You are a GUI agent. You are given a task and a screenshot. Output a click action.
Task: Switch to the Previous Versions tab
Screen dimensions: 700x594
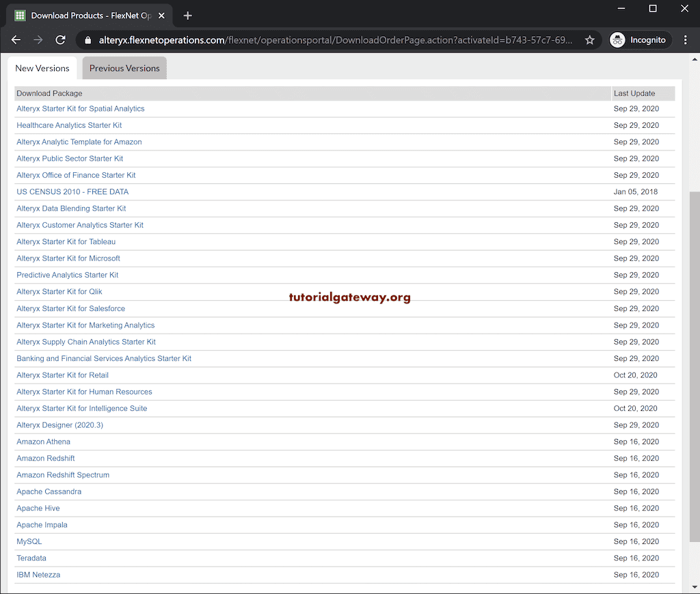124,68
